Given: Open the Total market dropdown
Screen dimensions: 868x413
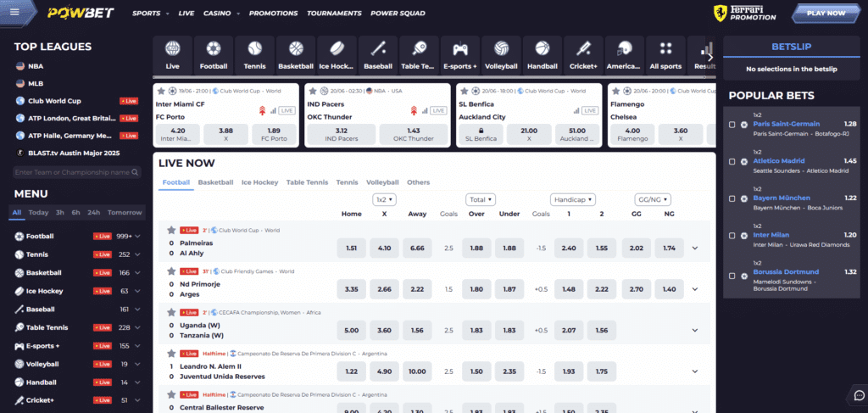Looking at the screenshot, I should [481, 199].
